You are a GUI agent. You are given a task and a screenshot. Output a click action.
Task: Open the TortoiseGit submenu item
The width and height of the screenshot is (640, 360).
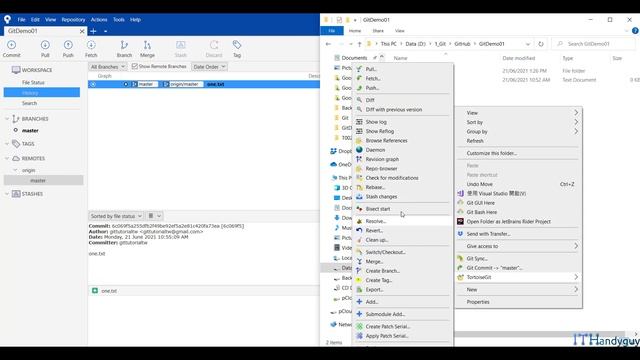[x=518, y=277]
